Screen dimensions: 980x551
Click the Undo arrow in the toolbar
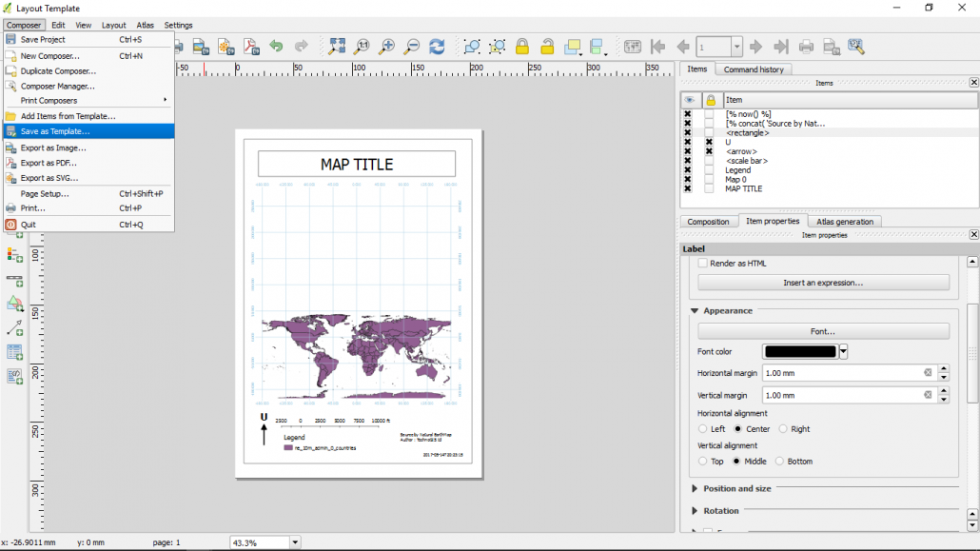pyautogui.click(x=276, y=46)
